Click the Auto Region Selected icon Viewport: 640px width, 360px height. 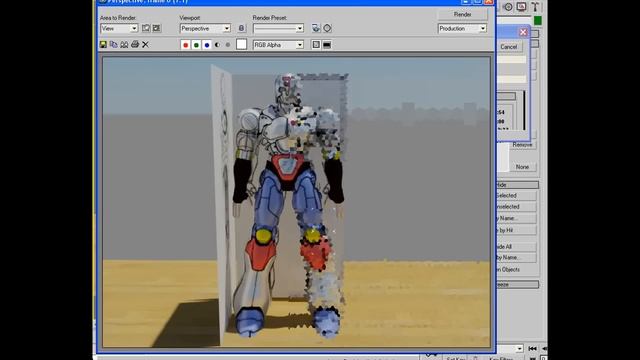tap(156, 28)
